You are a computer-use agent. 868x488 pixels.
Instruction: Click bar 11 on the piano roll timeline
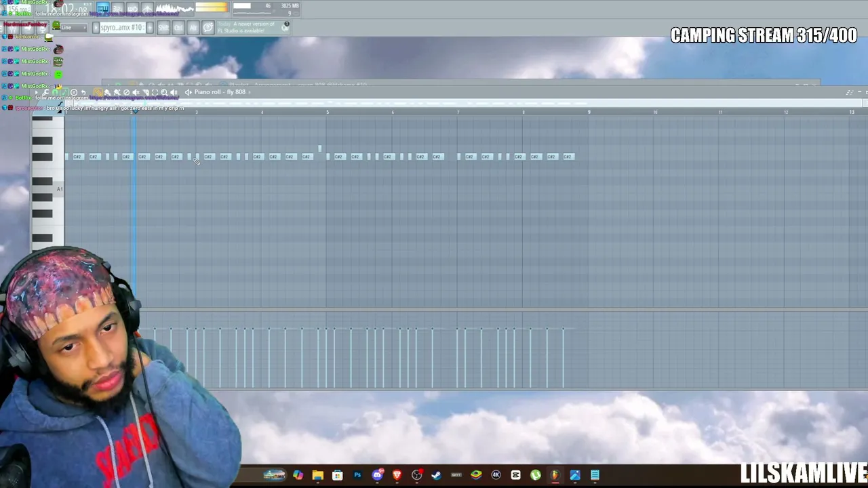tap(720, 112)
